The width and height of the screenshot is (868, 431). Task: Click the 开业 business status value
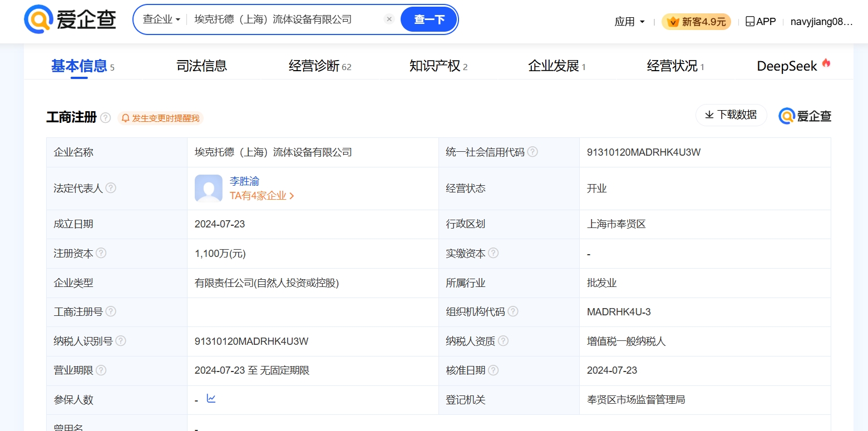[x=596, y=189]
